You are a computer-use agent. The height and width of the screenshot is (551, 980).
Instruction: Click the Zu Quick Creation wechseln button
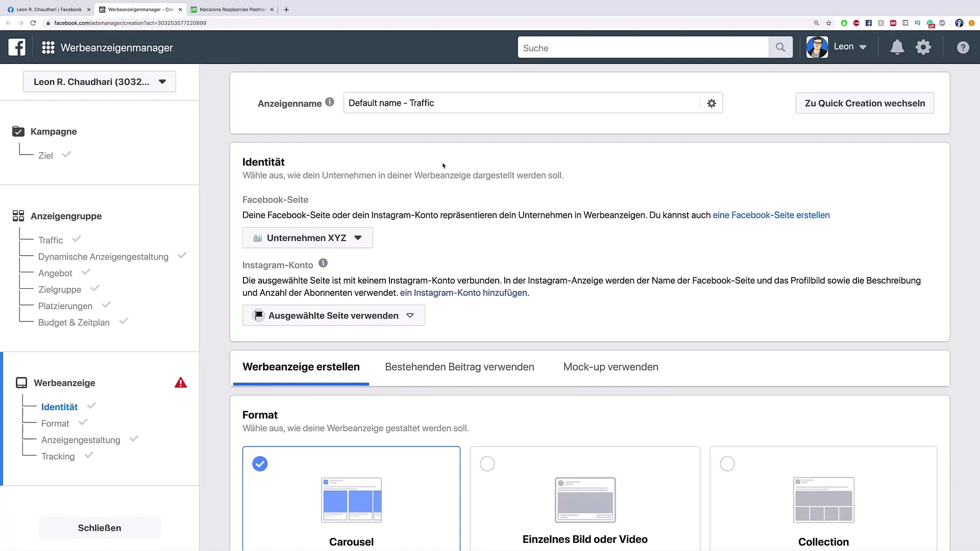866,103
